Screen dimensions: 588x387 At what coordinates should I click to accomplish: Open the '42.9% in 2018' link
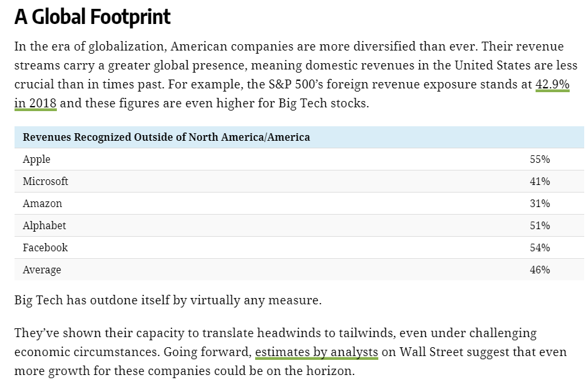click(x=552, y=85)
